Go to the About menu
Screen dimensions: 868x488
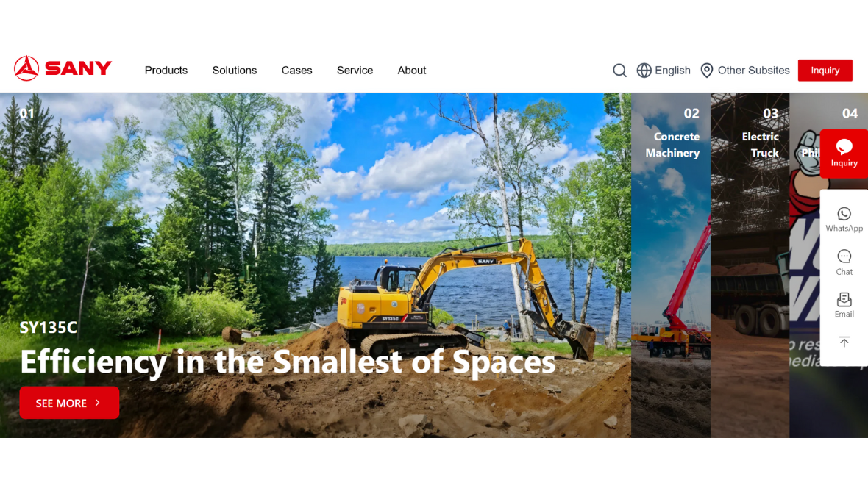[412, 71]
